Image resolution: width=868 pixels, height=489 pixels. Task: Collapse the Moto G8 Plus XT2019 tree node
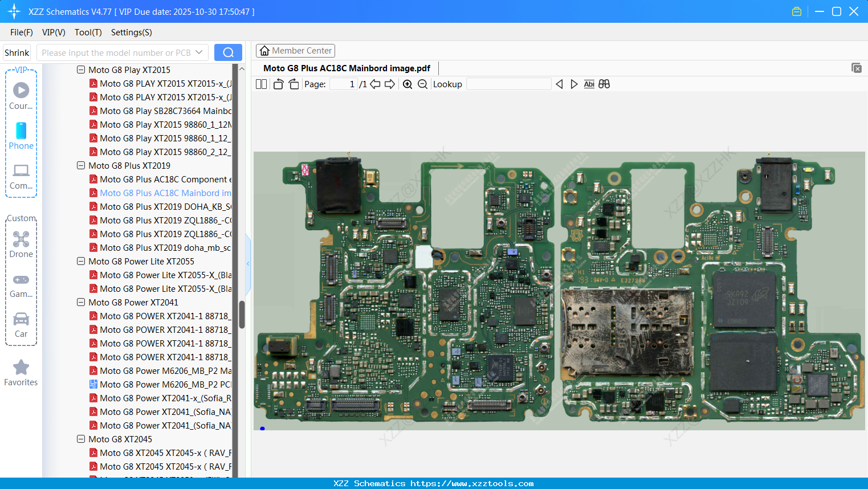coord(80,165)
